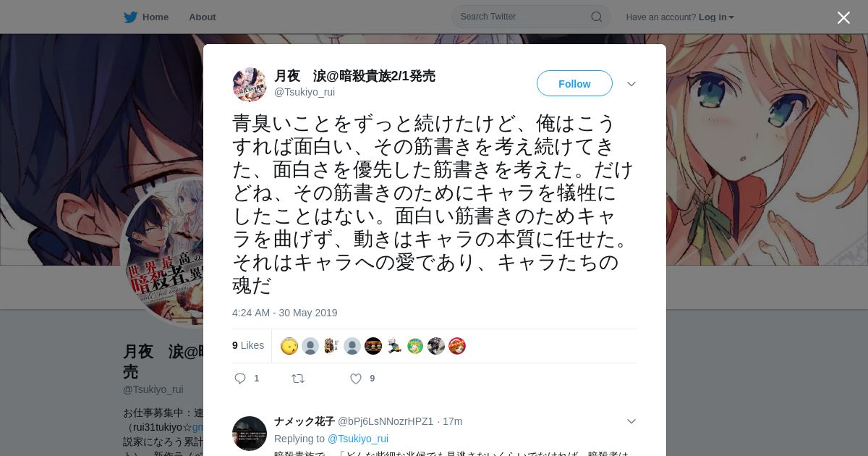Open tweet timestamp 4:24 AM - 30 May 2019
Viewport: 868px width, 456px height.
click(x=285, y=313)
